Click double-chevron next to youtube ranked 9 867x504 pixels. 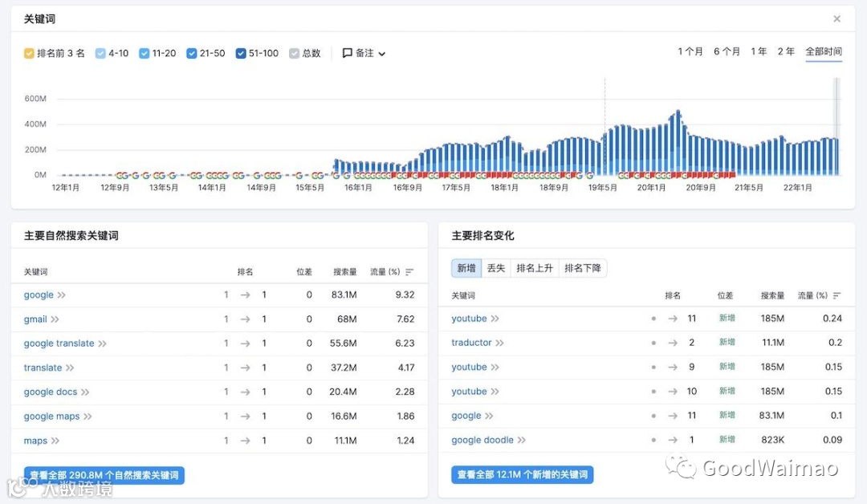(x=495, y=368)
